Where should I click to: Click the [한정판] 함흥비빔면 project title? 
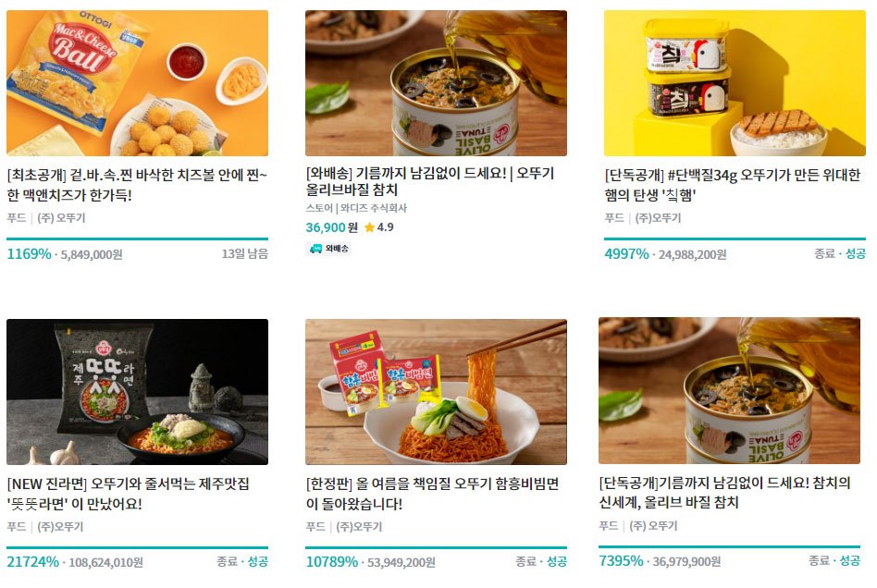pos(432,494)
